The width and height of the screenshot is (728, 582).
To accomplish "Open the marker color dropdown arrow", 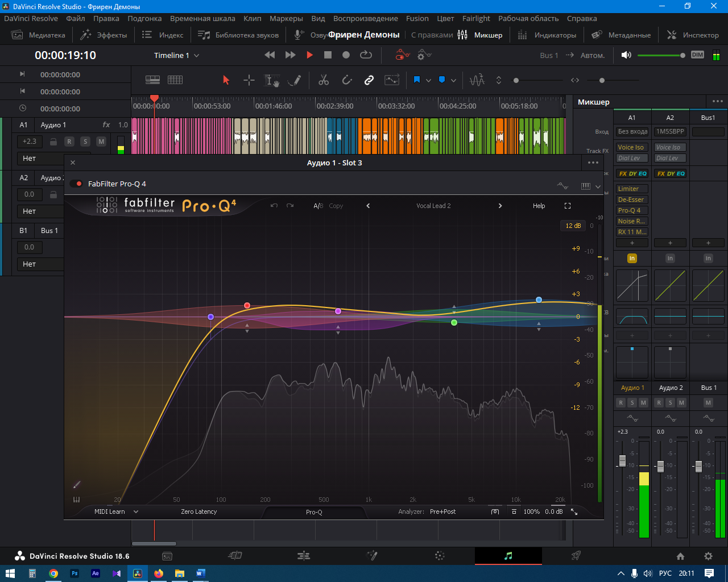I will click(453, 81).
